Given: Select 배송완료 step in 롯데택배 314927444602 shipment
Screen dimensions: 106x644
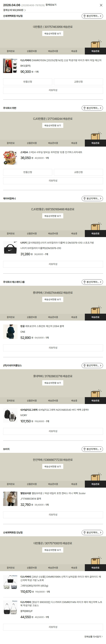Looking at the screenshot, I should 95,317.
